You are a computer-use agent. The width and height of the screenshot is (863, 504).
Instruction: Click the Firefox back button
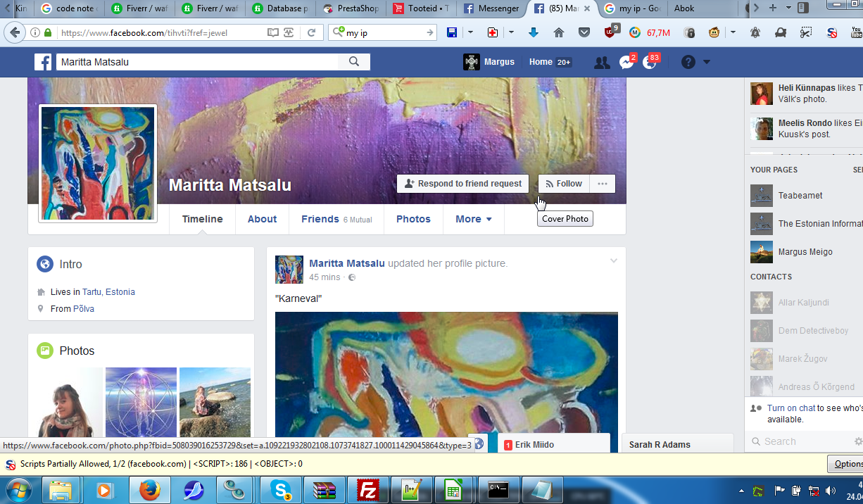point(15,32)
